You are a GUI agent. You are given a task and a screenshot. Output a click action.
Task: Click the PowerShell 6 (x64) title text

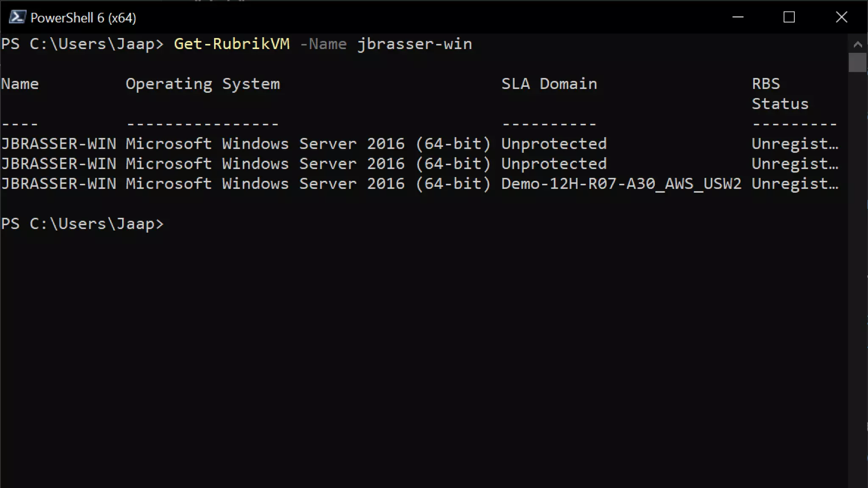click(x=83, y=18)
